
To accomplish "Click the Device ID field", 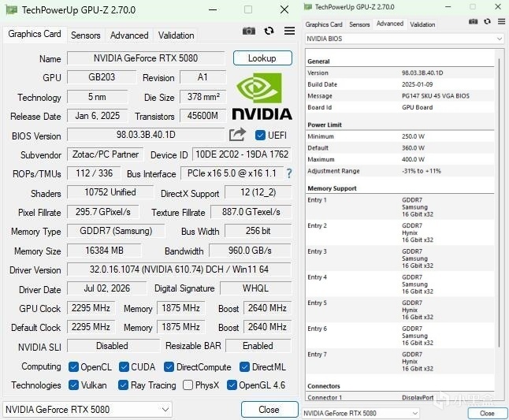I will coord(242,154).
